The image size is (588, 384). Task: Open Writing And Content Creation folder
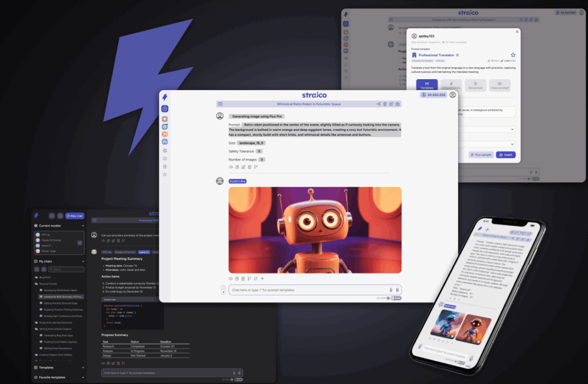click(x=53, y=329)
